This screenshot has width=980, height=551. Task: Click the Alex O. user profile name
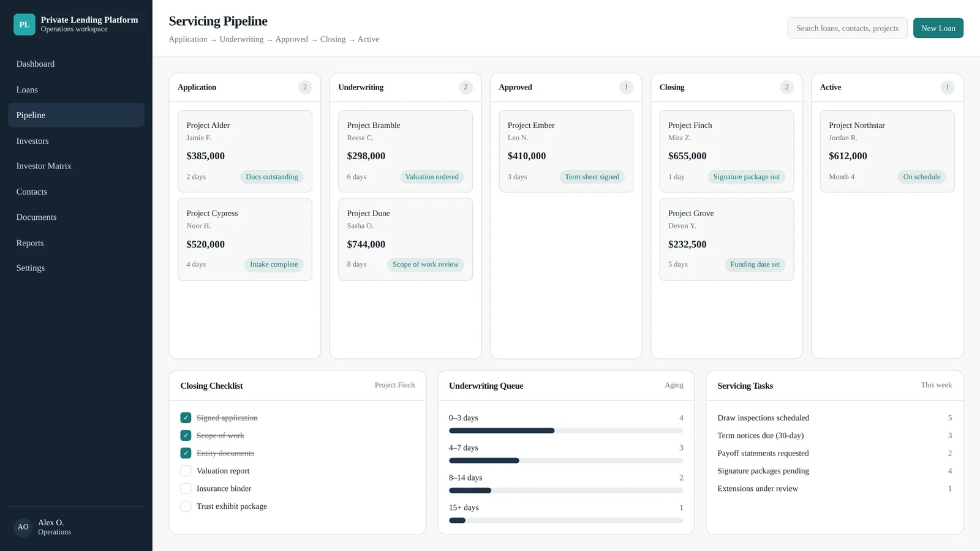coord(51,522)
